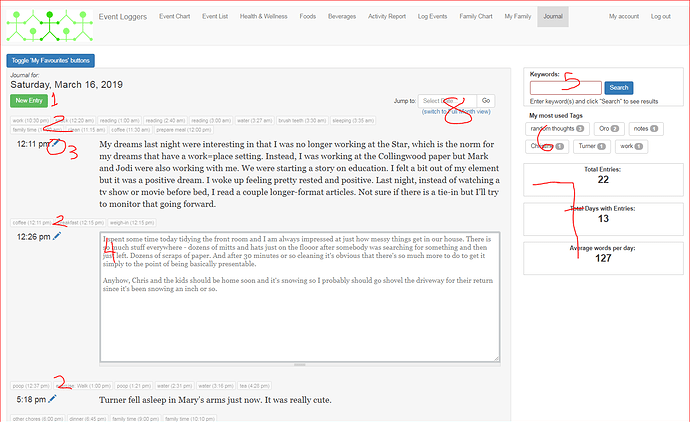690x422 pixels.
Task: Click the 'dinner (6:45 pm)' event tag
Action: 88,419
